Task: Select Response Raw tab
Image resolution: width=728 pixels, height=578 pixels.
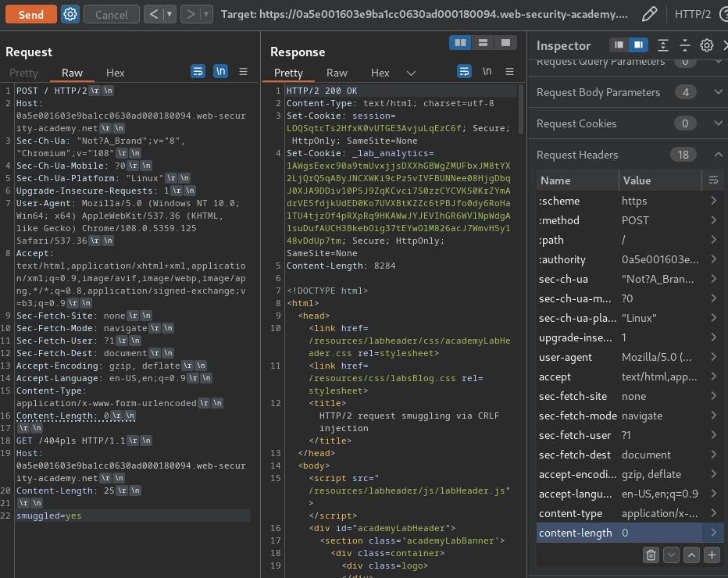Action: point(337,73)
